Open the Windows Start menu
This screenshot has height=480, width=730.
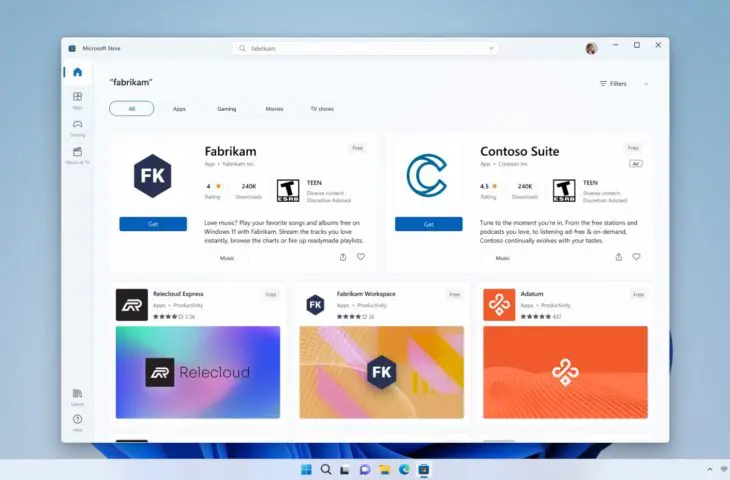(x=306, y=470)
